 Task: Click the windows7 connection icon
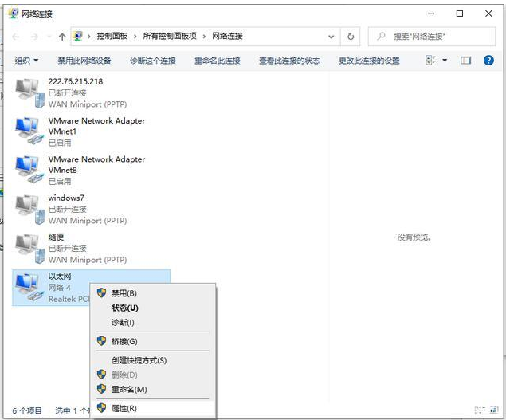[x=28, y=209]
